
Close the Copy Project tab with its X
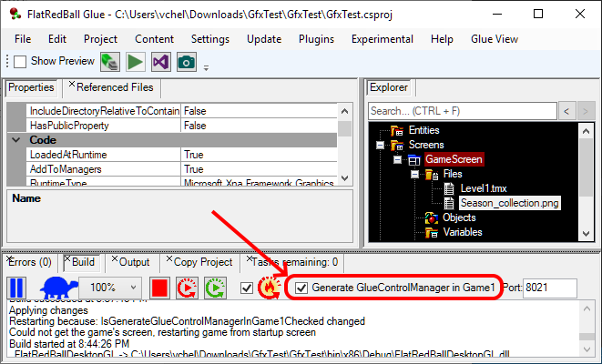coord(168,258)
